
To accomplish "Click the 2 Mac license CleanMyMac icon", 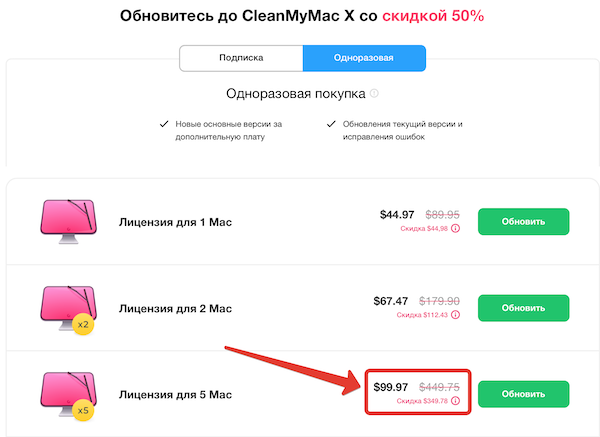I will click(x=69, y=306).
